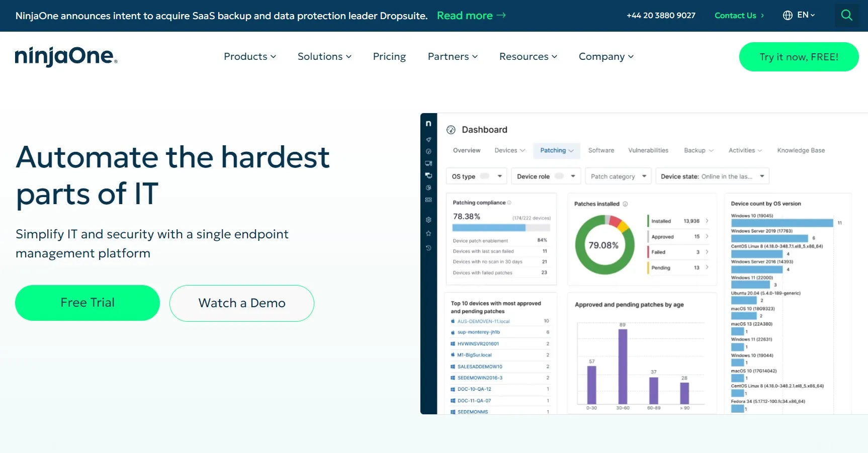Select device sup-monterey-jh1b
Image resolution: width=868 pixels, height=453 pixels.
click(x=479, y=332)
